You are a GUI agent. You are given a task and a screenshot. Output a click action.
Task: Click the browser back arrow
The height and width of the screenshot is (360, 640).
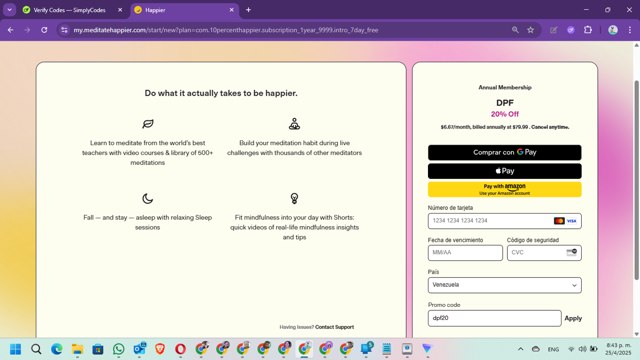point(11,30)
